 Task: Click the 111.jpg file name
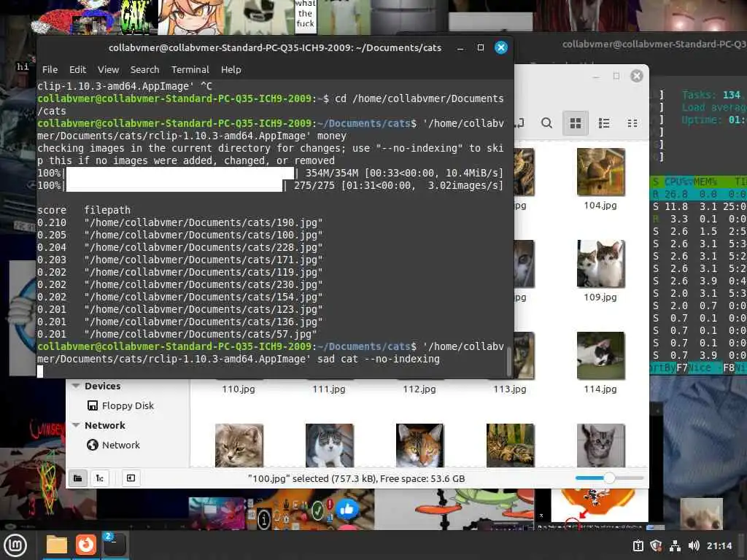pyautogui.click(x=329, y=389)
